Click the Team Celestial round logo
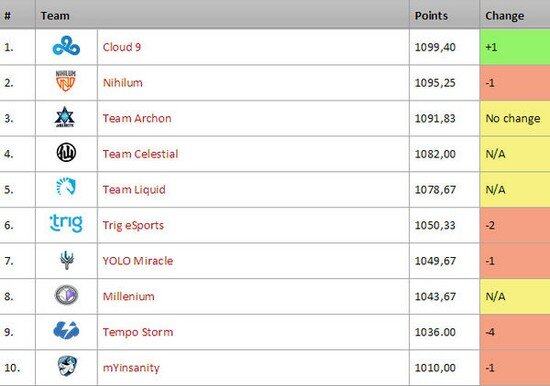Image resolution: width=550 pixels, height=386 pixels. pyautogui.click(x=66, y=153)
